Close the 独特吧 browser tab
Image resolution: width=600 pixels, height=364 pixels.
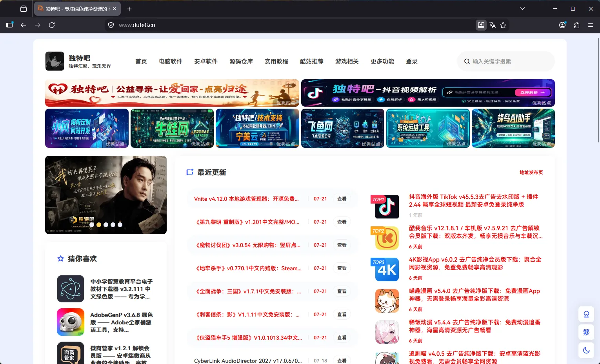click(x=115, y=9)
